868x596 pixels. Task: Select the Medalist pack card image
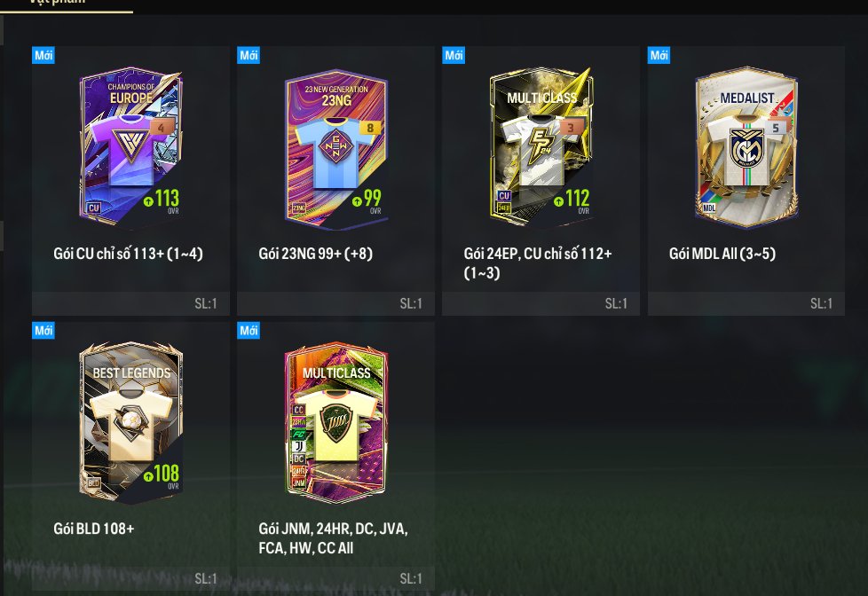pyautogui.click(x=746, y=147)
